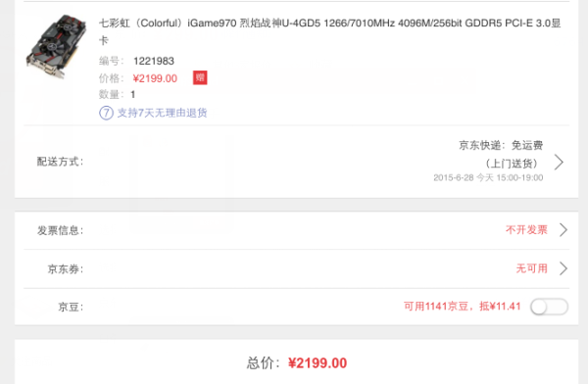Tap the 可用1141京豆 discount text
588x384 pixels.
click(x=462, y=307)
